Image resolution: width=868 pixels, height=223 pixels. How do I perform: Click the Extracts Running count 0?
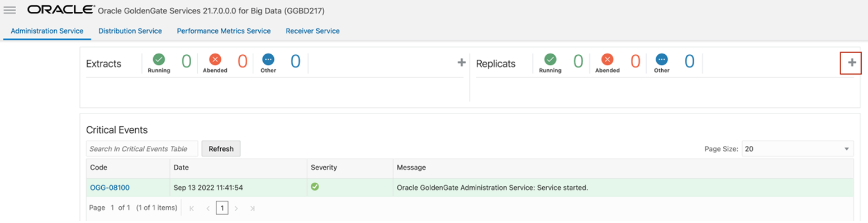tap(186, 61)
